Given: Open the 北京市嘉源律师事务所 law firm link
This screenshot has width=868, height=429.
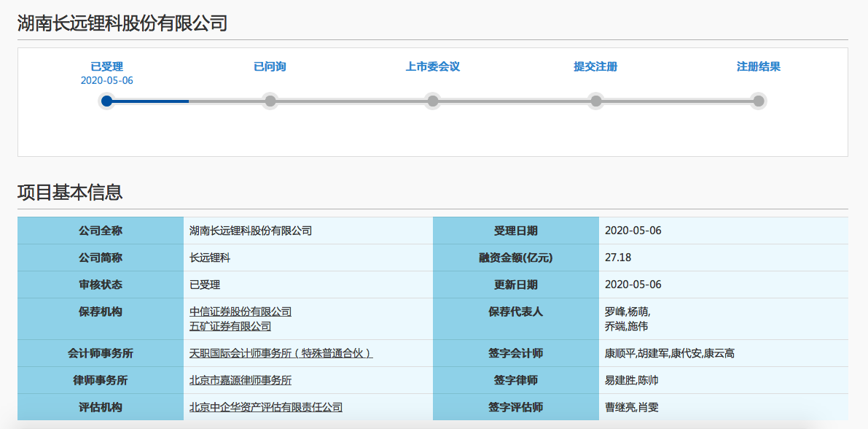Looking at the screenshot, I should (241, 380).
